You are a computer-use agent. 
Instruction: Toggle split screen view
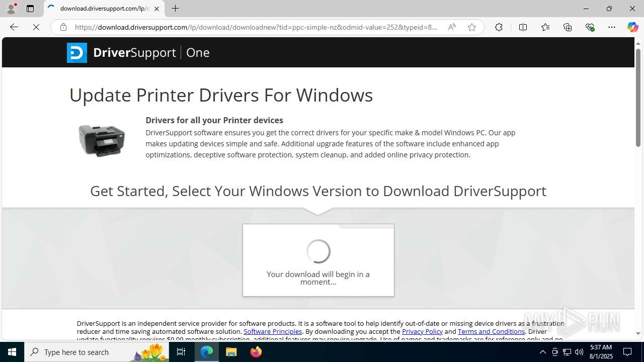(523, 27)
